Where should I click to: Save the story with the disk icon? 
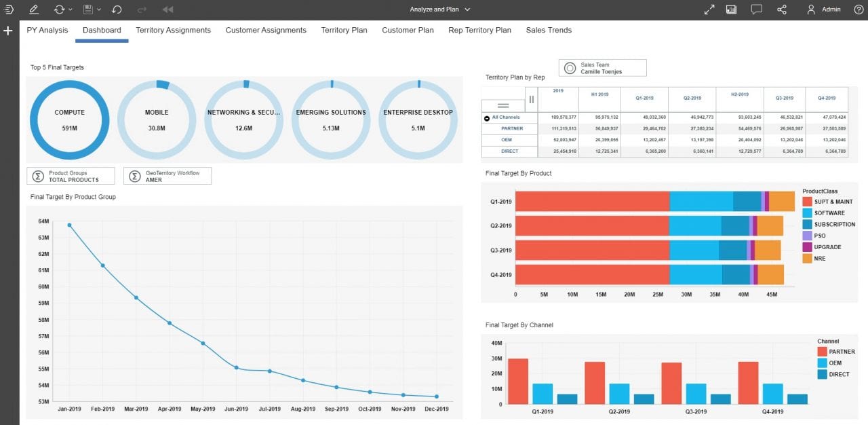tap(87, 9)
